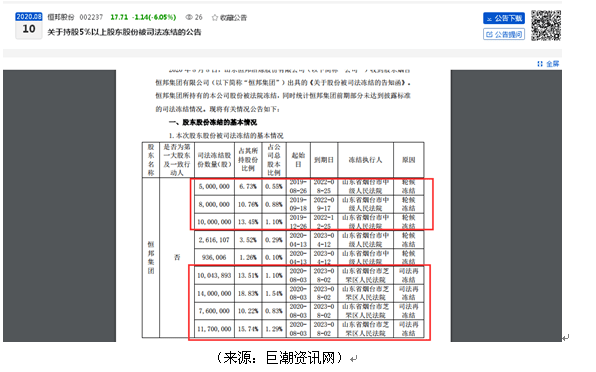
Task: Click table cell 7,600,000
Action: coord(214,311)
